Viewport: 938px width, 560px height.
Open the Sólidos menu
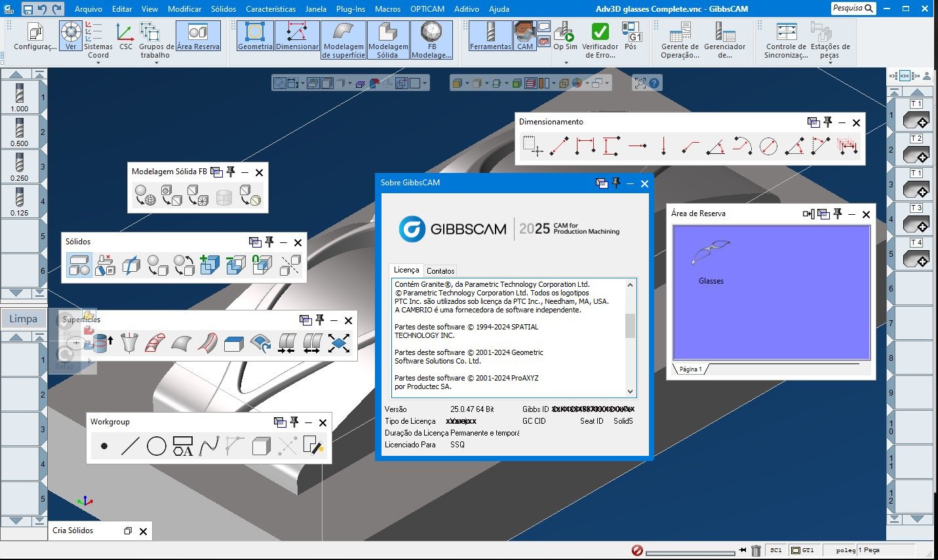coord(224,9)
